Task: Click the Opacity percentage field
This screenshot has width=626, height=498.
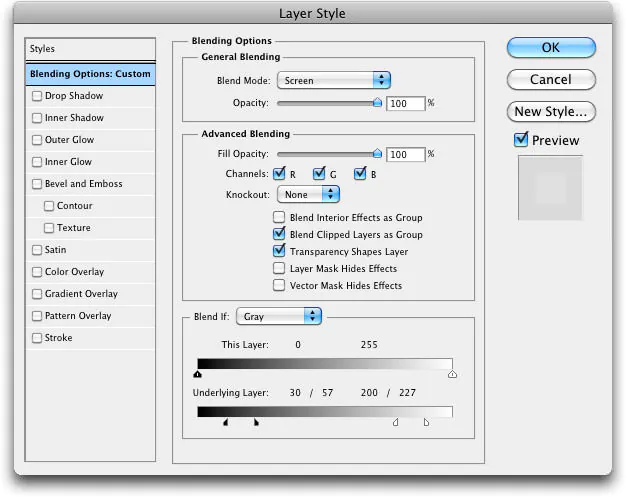Action: pos(406,103)
